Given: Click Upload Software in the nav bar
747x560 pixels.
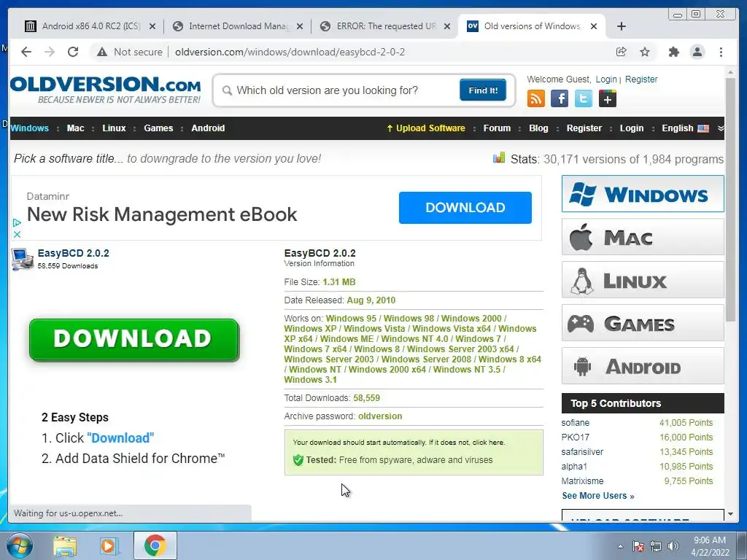Looking at the screenshot, I should [x=426, y=128].
